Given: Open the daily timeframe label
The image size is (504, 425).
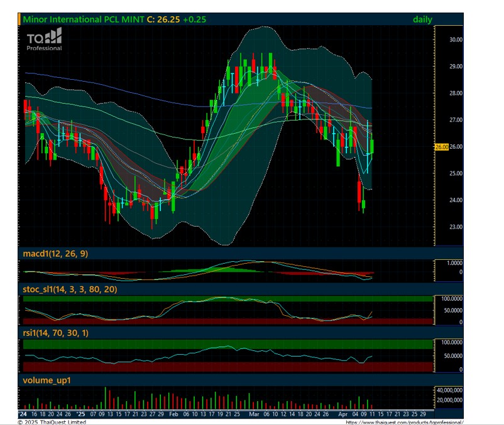Looking at the screenshot, I should [x=422, y=19].
